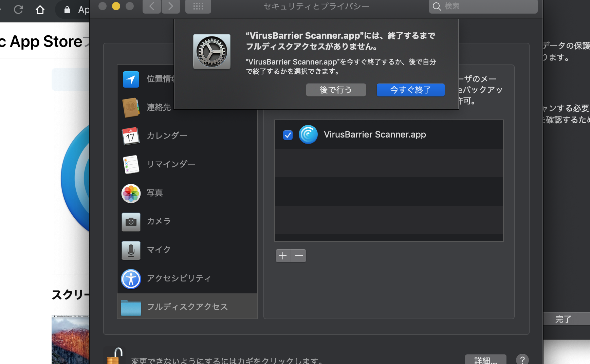
Task: Click the VirusBarrier Scanner app icon
Action: pyautogui.click(x=308, y=134)
